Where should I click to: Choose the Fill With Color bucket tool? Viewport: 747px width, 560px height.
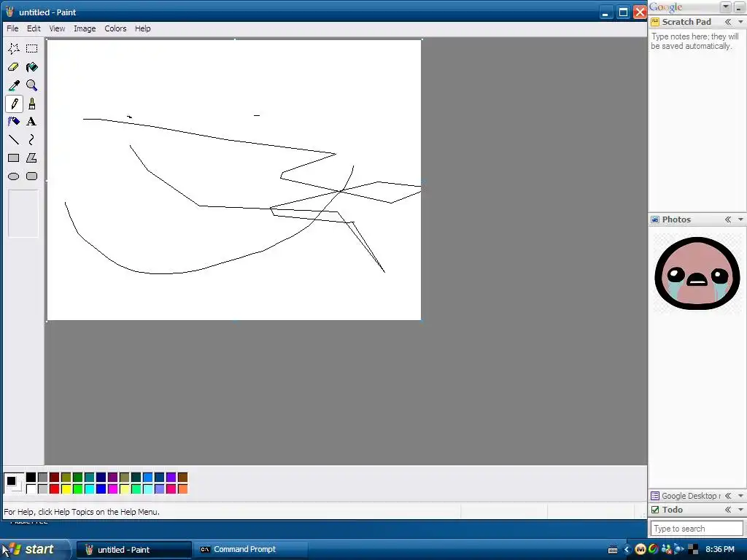(x=32, y=67)
